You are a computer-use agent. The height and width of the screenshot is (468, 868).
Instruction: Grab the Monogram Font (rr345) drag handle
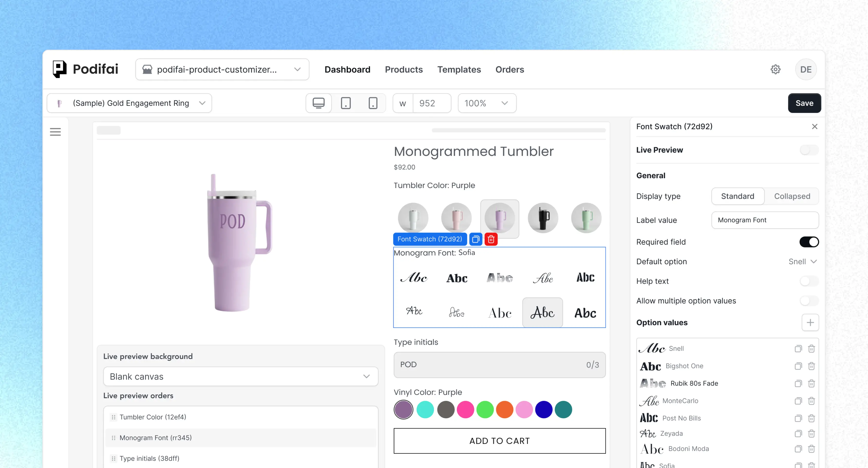tap(113, 438)
